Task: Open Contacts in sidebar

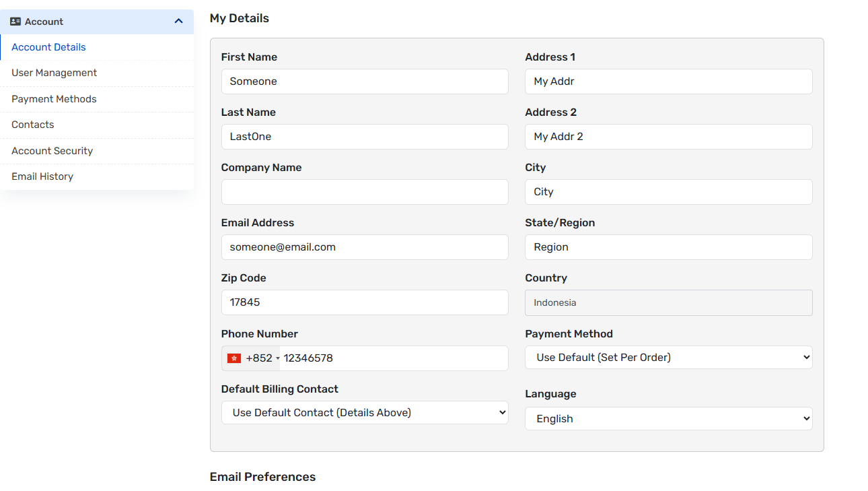Action: 97,125
